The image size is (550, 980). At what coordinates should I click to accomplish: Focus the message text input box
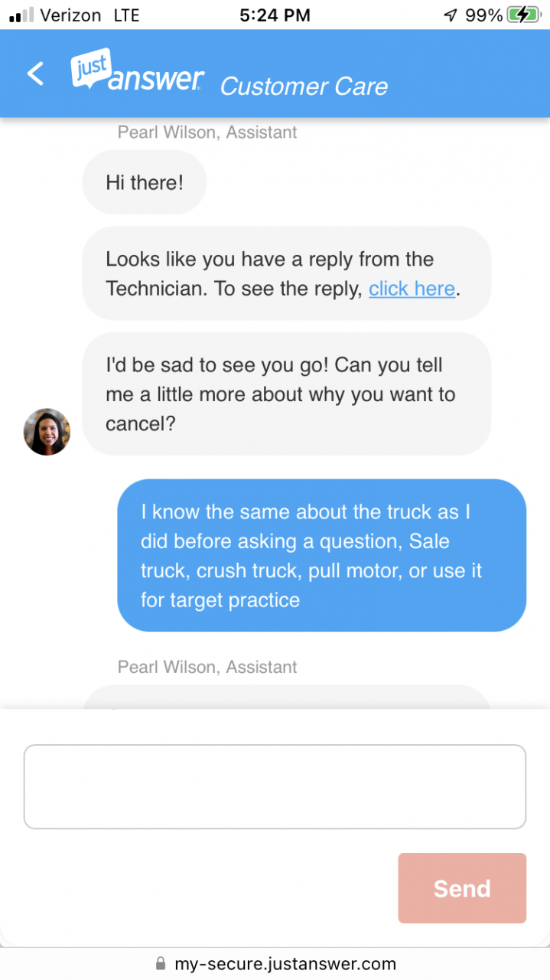275,786
